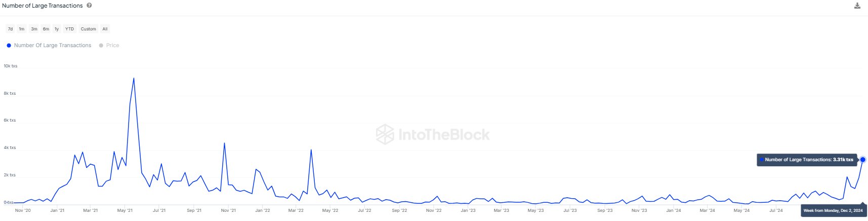Click the May '21 peak on chart
The width and height of the screenshot is (868, 221).
click(x=134, y=78)
